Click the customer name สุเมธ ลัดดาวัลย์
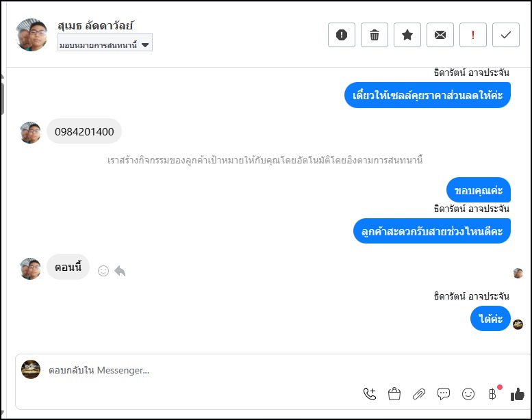 pos(96,26)
